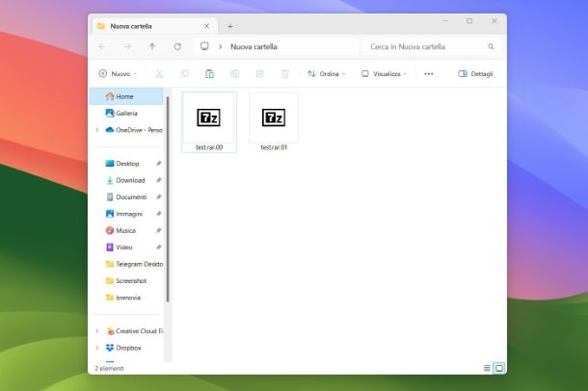The image size is (588, 391).
Task: Open Telegram Desktop folder in sidebar
Action: pos(134,264)
